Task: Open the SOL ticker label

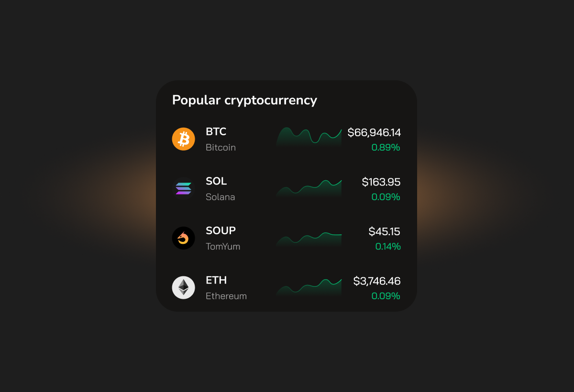Action: click(216, 181)
